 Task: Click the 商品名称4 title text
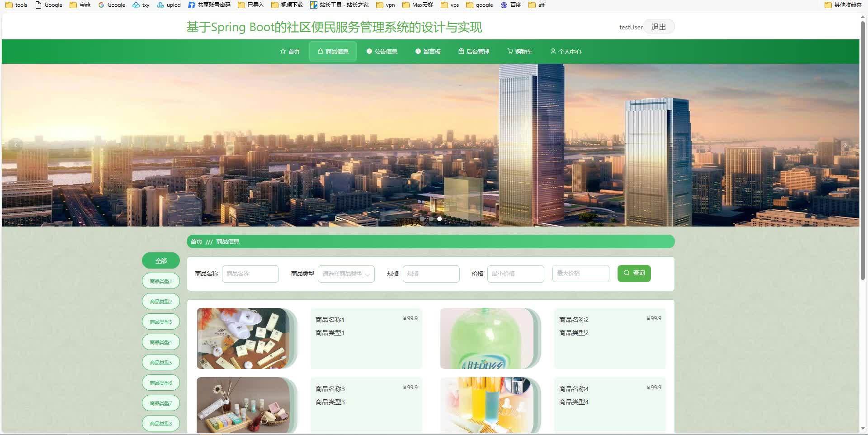[574, 389]
